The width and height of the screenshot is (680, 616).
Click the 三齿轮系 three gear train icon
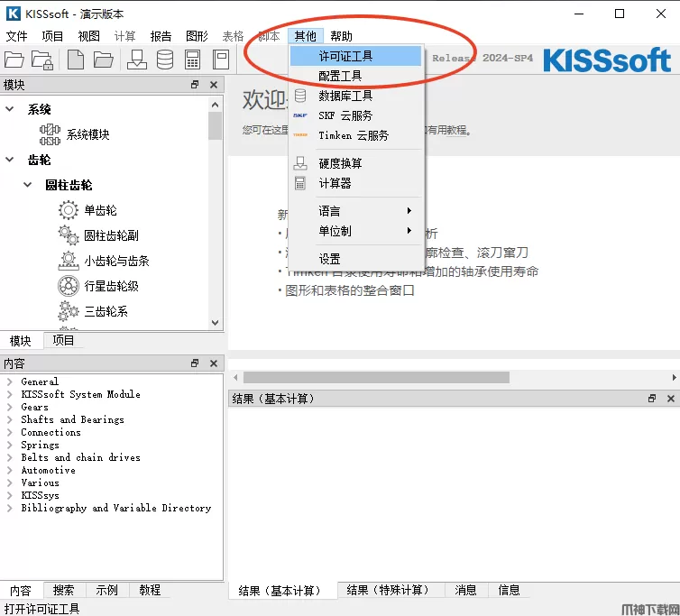point(68,311)
